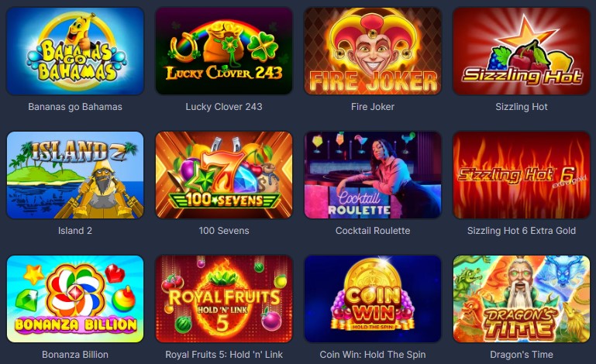This screenshot has height=364, width=596.
Task: Click the "Bananas go Bahamas" title link
Action: click(75, 107)
